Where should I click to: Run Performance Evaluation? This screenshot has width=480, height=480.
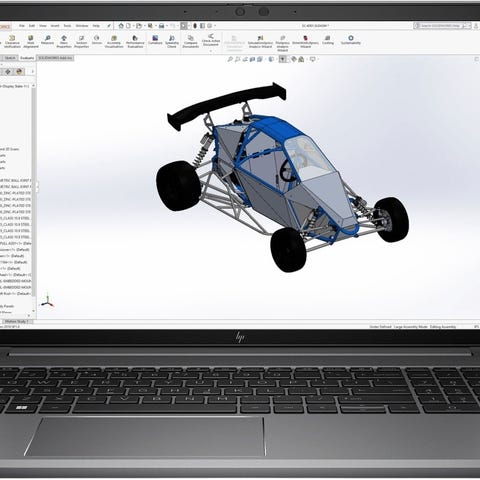coord(135,42)
